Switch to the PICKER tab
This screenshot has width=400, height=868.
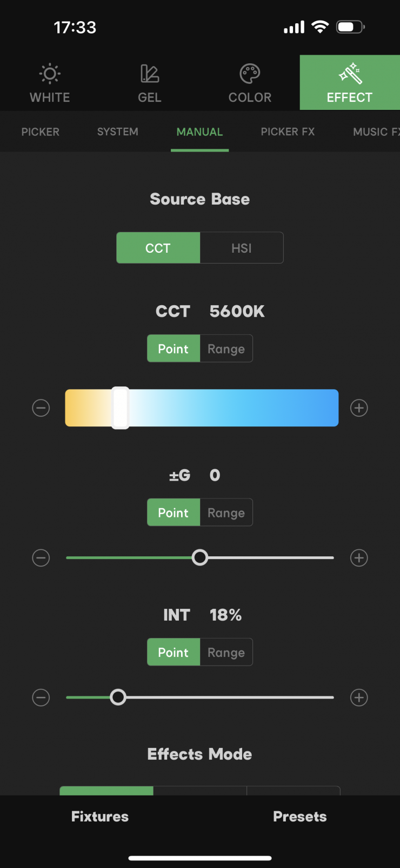(x=41, y=132)
